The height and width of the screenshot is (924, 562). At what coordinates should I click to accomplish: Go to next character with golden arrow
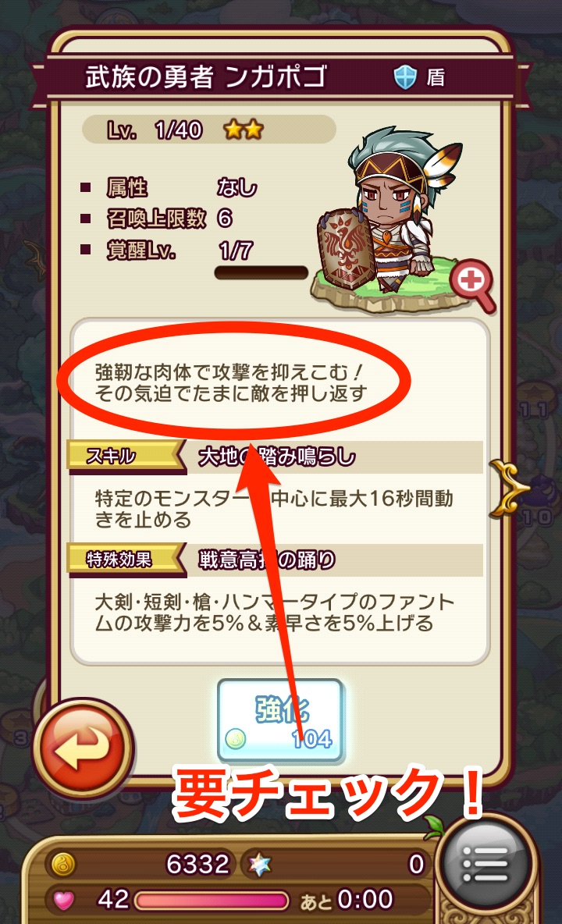pyautogui.click(x=507, y=488)
